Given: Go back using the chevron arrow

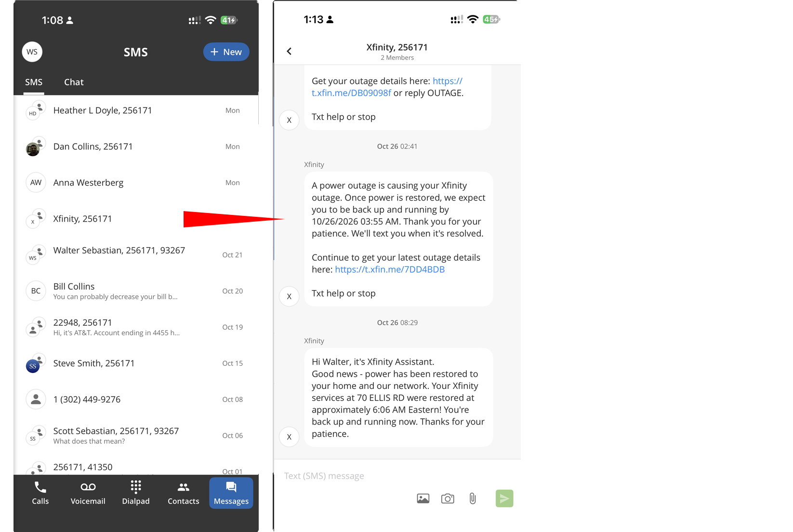Looking at the screenshot, I should pyautogui.click(x=289, y=51).
